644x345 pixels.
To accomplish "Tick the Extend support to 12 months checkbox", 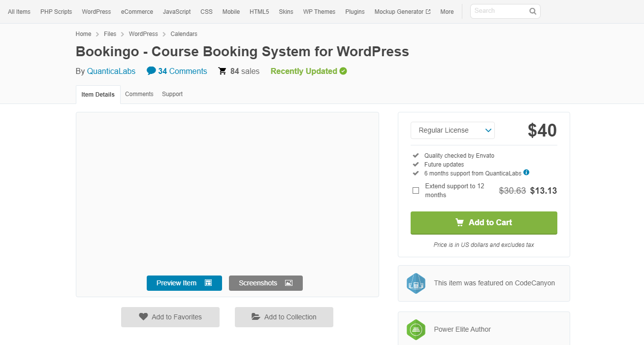I will pos(416,191).
